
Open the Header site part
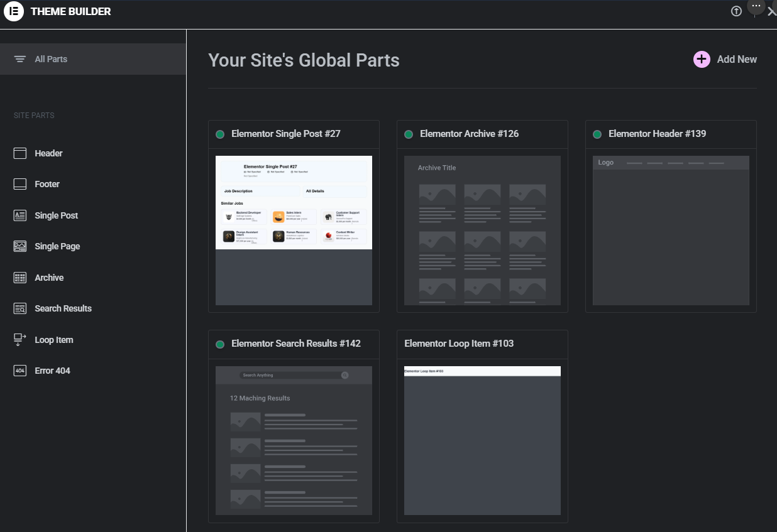click(x=48, y=153)
